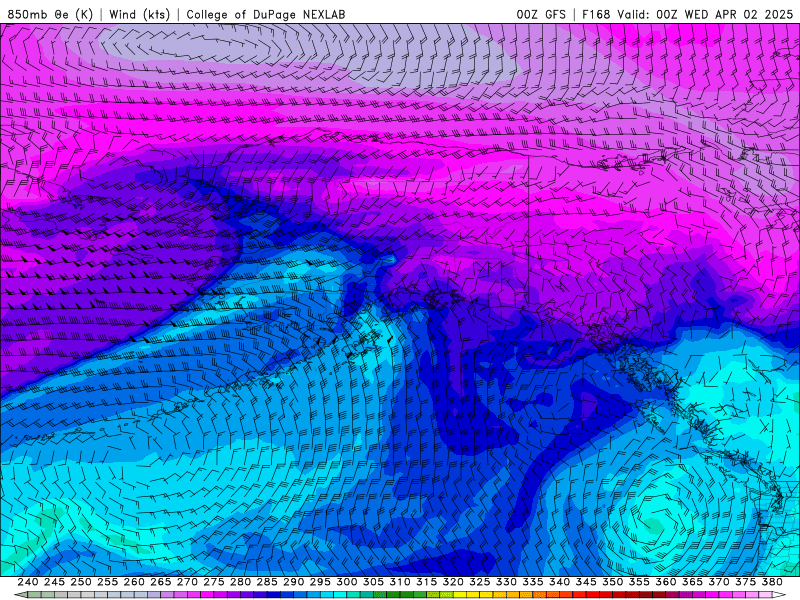Click the 360 legend value

[666, 582]
